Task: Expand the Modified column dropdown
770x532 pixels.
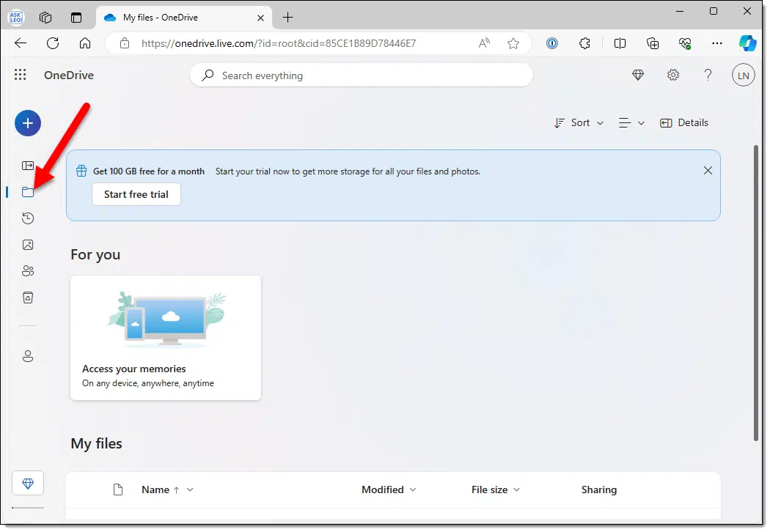Action: point(412,489)
